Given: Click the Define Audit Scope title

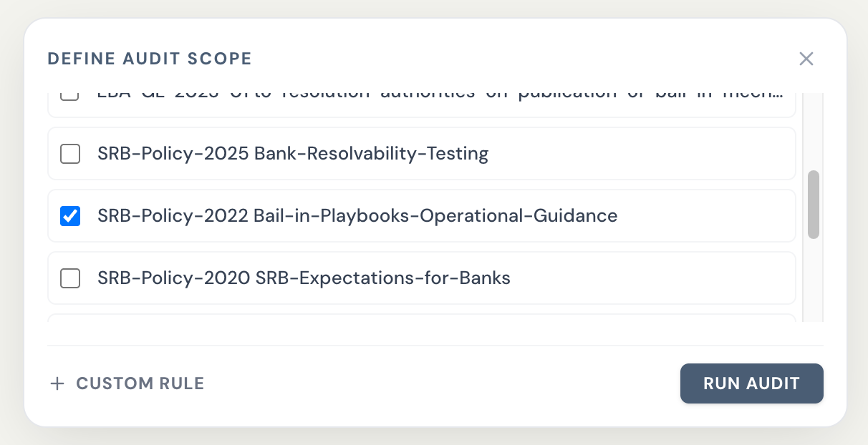Looking at the screenshot, I should tap(150, 59).
